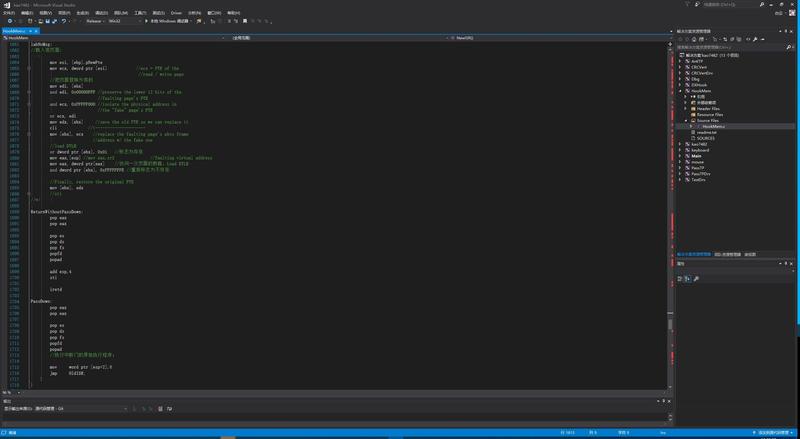Image resolution: width=800 pixels, height=439 pixels.
Task: Click the split-editor handle above the scrollbar
Action: click(670, 44)
